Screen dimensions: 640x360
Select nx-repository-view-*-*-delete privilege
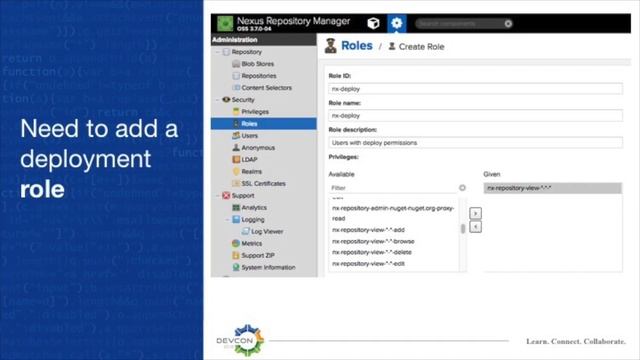point(371,252)
